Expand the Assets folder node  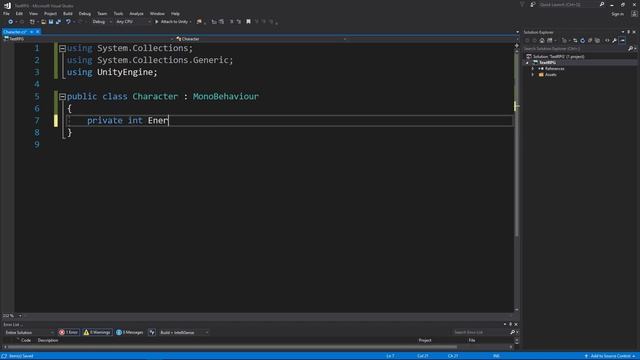tap(533, 75)
